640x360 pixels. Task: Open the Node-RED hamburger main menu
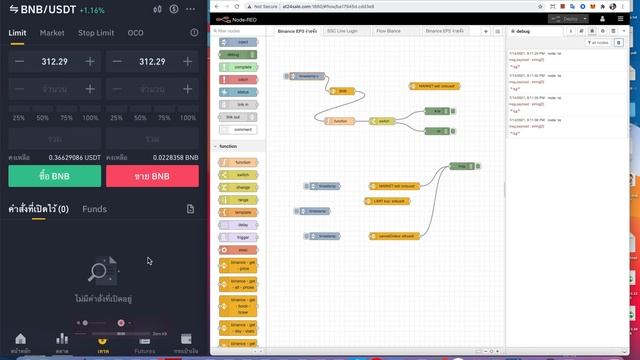pos(620,19)
